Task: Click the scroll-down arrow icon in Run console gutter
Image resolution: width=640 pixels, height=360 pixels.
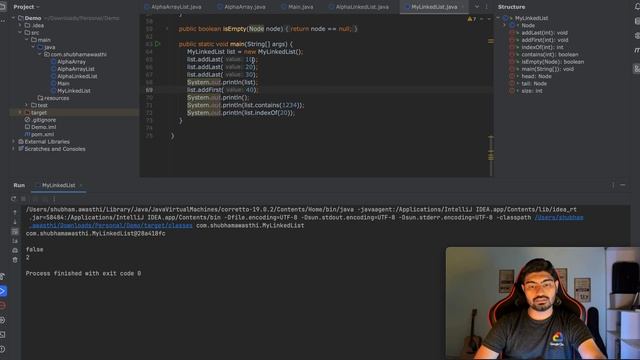Action: 15,222
